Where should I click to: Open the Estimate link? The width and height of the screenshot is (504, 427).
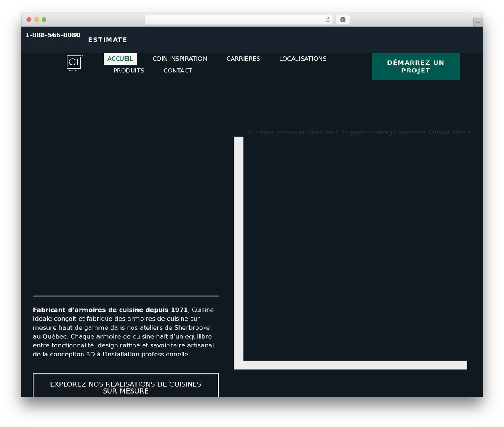[x=107, y=40]
